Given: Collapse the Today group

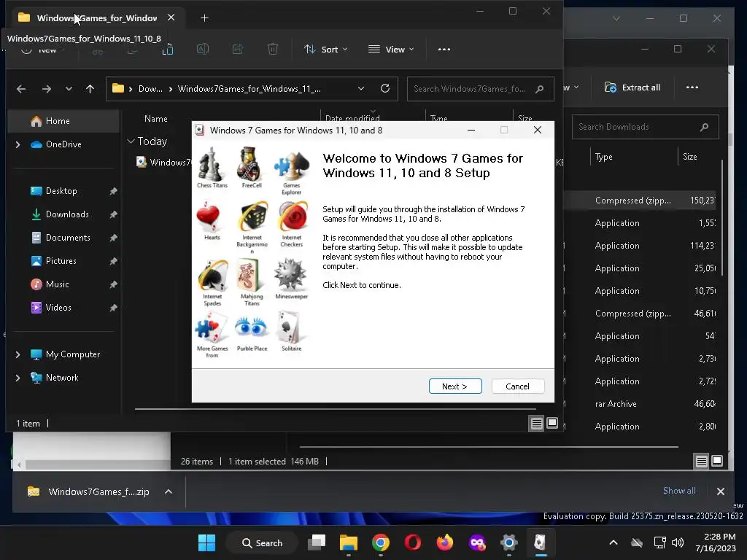Looking at the screenshot, I should (x=131, y=141).
